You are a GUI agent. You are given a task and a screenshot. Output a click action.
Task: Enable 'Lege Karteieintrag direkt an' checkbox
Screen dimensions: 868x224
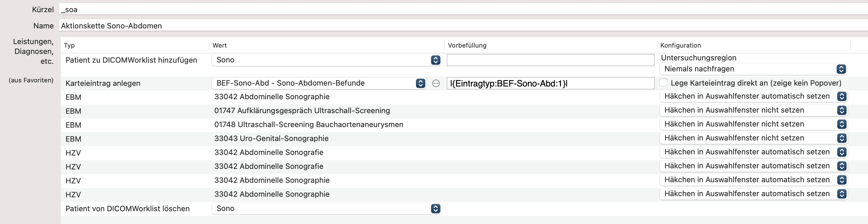663,83
